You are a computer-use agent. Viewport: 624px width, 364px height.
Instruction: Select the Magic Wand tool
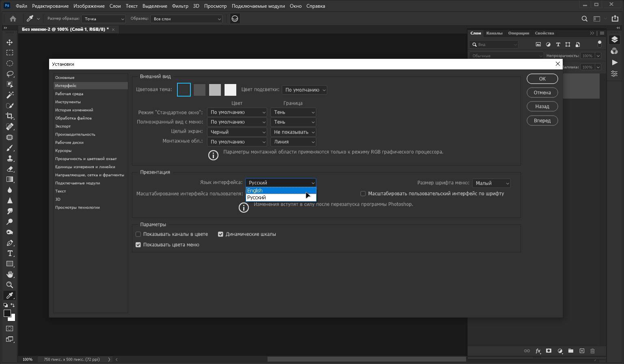[x=10, y=95]
